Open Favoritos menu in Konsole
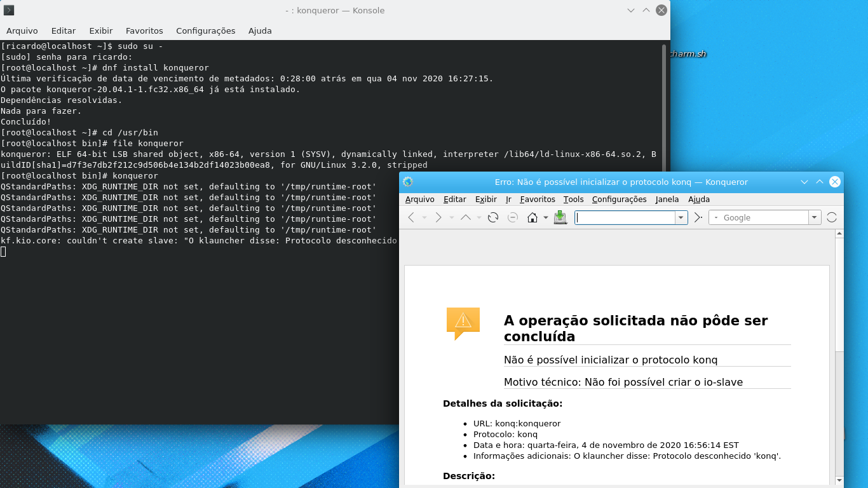Viewport: 868px width, 488px height. coord(144,30)
